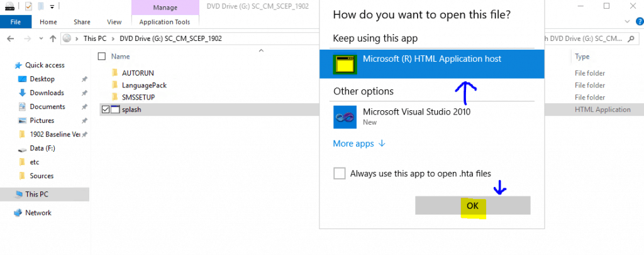Open Desktop in the navigation pane
The image size is (644, 255).
[42, 79]
